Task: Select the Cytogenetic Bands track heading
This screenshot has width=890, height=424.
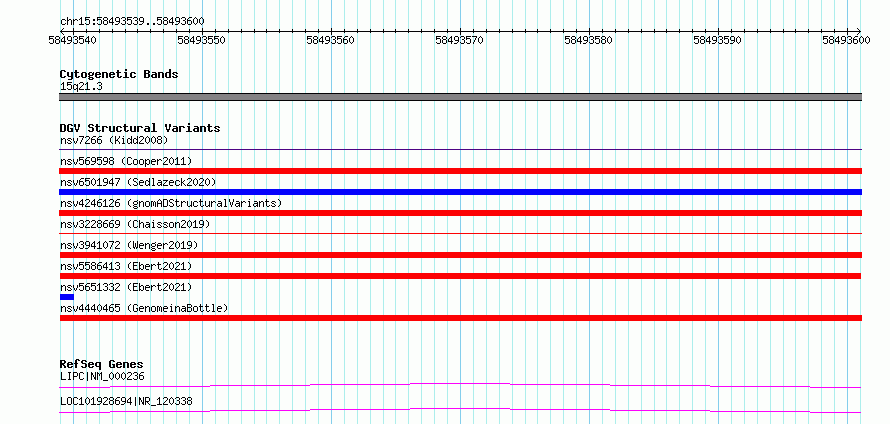Action: point(119,74)
